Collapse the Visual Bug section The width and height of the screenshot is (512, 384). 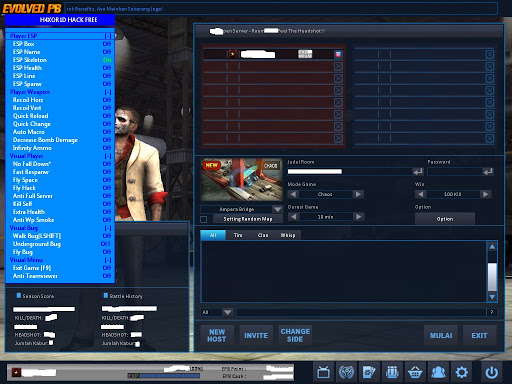pyautogui.click(x=108, y=228)
